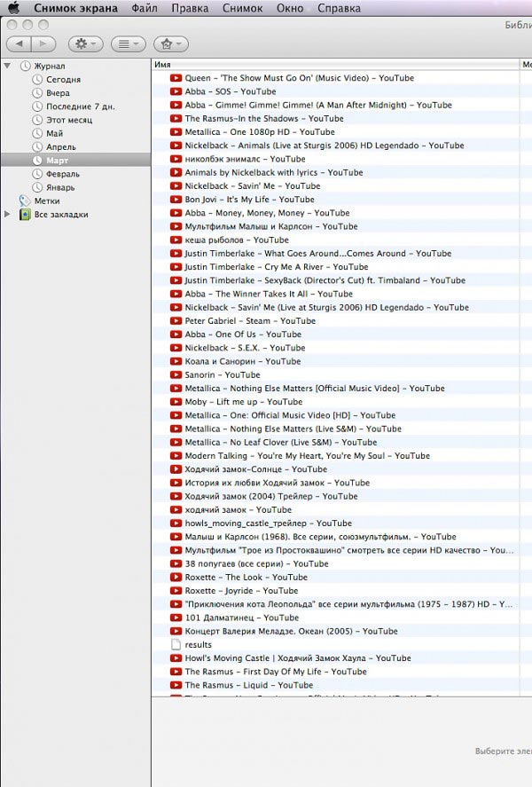This screenshot has height=787, width=532.
Task: Select Февраль in the history list
Action: click(62, 174)
